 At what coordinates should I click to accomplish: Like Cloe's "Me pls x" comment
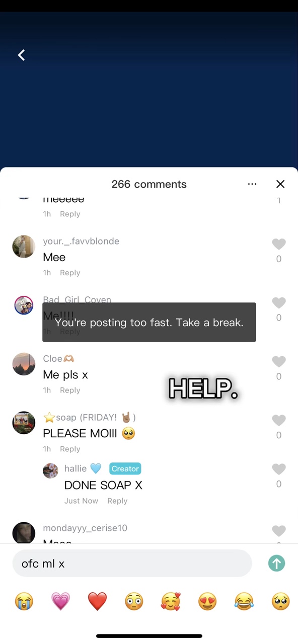[x=279, y=361]
